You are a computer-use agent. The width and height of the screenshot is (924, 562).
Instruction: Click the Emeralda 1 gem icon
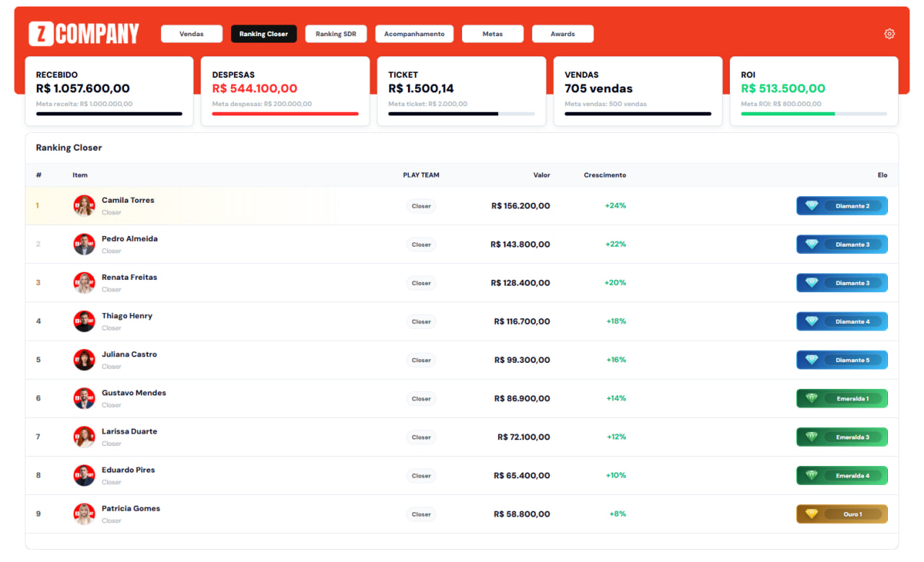click(811, 398)
